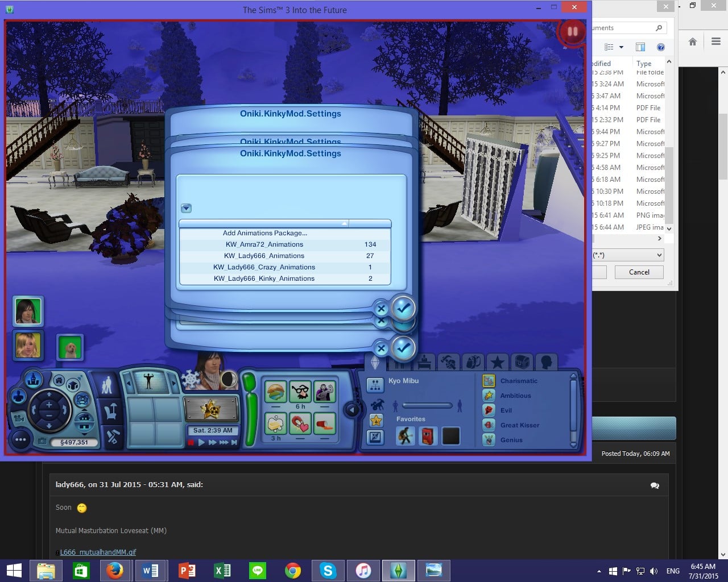
Task: View the purple evil moodlet
Action: (325, 392)
